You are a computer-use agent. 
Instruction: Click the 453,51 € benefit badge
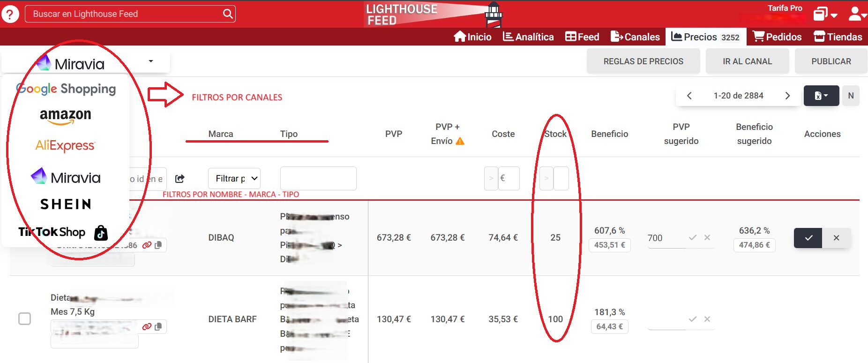pyautogui.click(x=609, y=245)
